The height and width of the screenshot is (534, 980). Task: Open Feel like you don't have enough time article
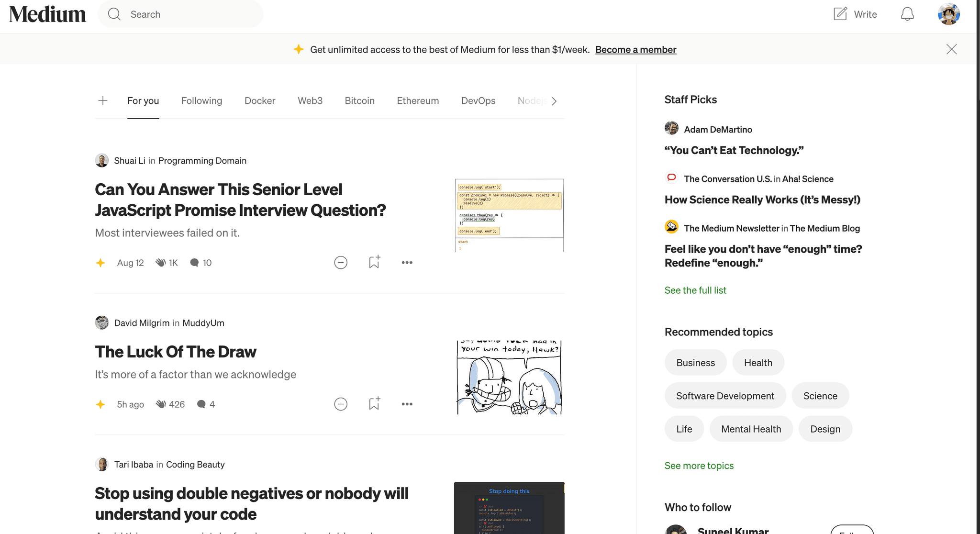pyautogui.click(x=763, y=256)
